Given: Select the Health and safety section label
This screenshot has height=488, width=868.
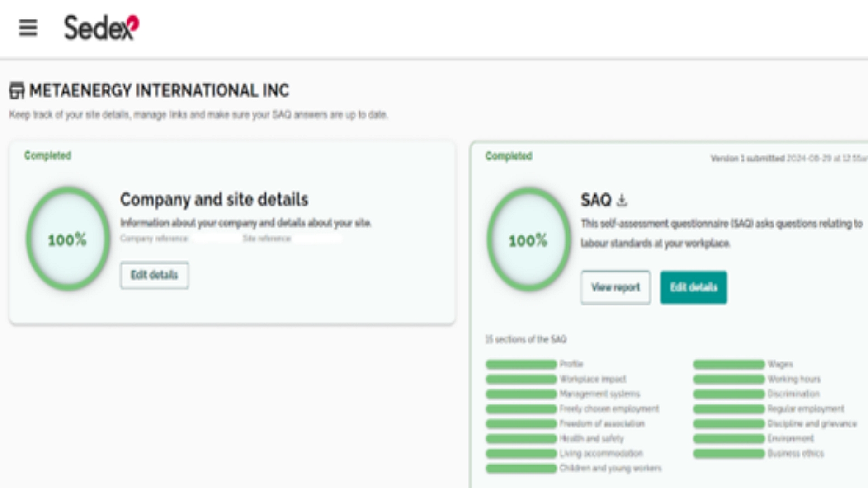Looking at the screenshot, I should coord(591,438).
